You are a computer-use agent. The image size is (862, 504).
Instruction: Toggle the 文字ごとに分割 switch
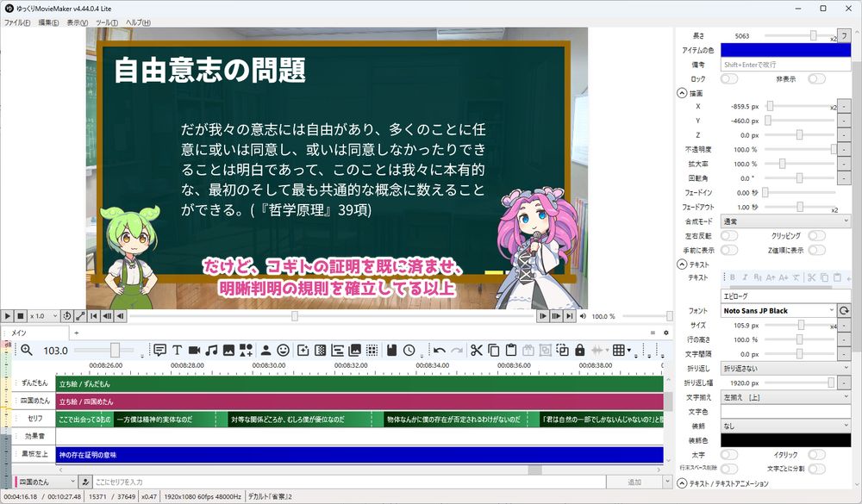pos(816,469)
